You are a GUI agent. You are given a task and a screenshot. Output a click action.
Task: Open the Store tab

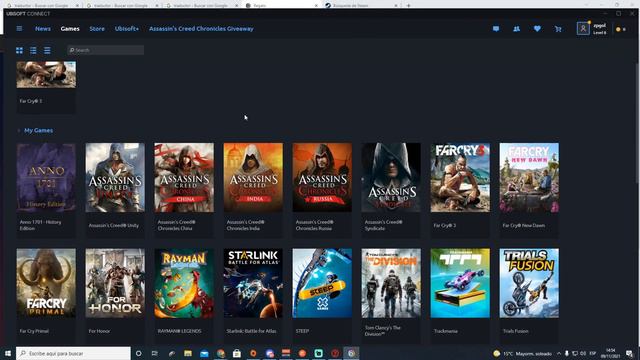(97, 29)
